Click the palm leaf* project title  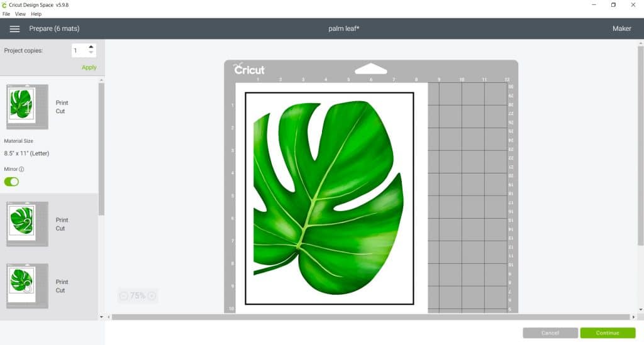[x=344, y=29]
